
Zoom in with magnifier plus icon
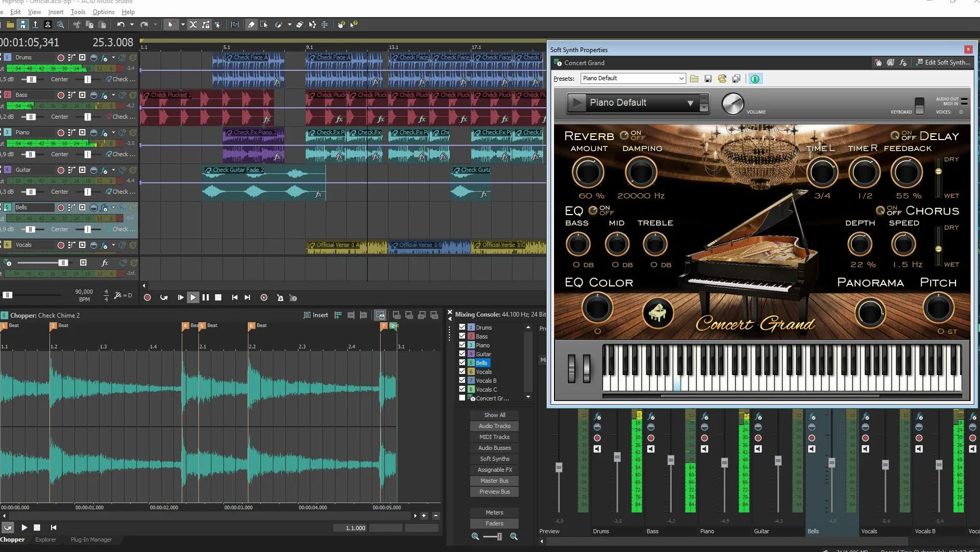[x=514, y=536]
